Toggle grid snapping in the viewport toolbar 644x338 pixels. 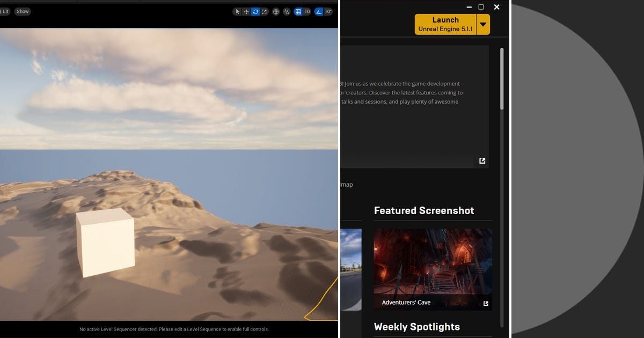coord(298,11)
